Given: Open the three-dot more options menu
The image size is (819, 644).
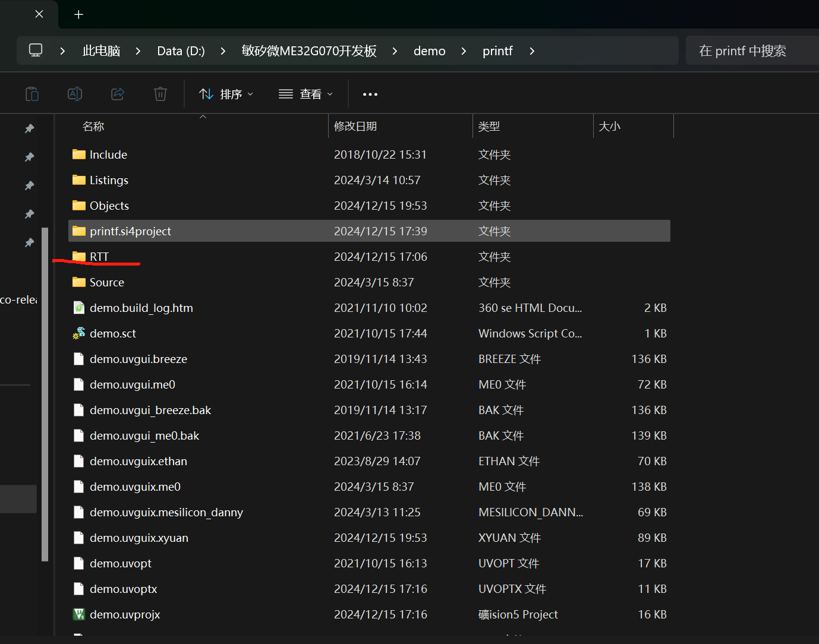Looking at the screenshot, I should point(370,94).
